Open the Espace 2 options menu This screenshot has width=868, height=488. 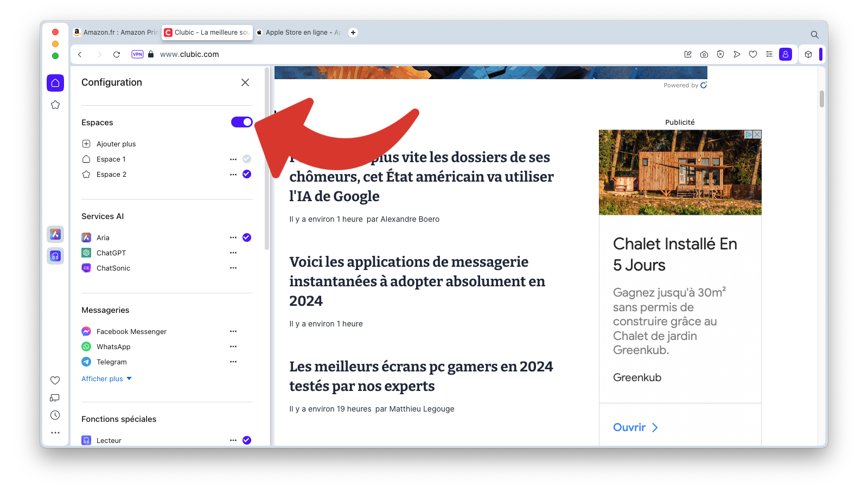pos(233,175)
